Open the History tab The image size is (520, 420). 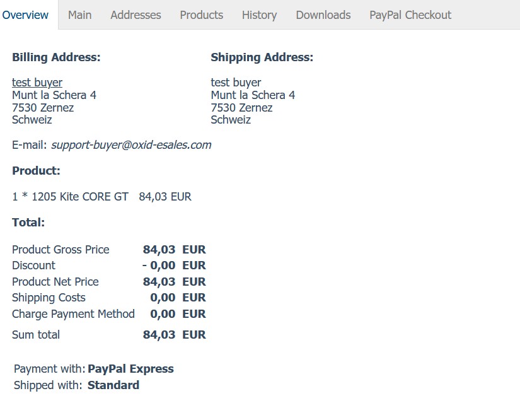[259, 15]
